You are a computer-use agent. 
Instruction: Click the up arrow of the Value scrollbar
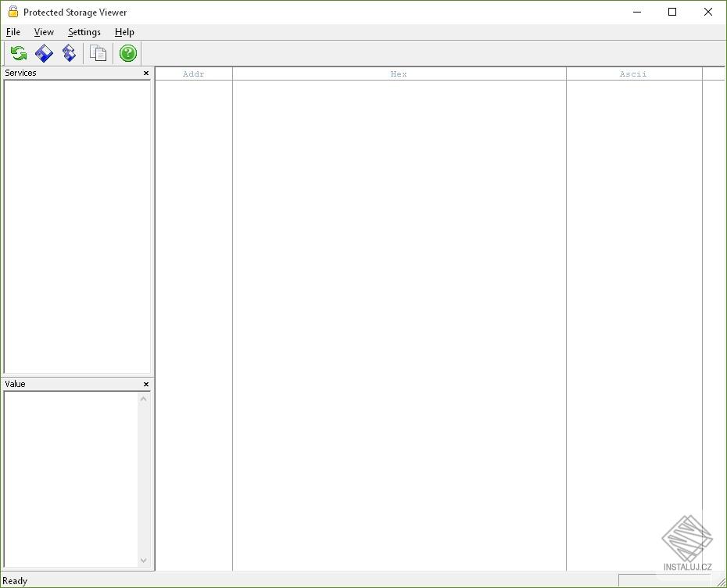(x=143, y=398)
